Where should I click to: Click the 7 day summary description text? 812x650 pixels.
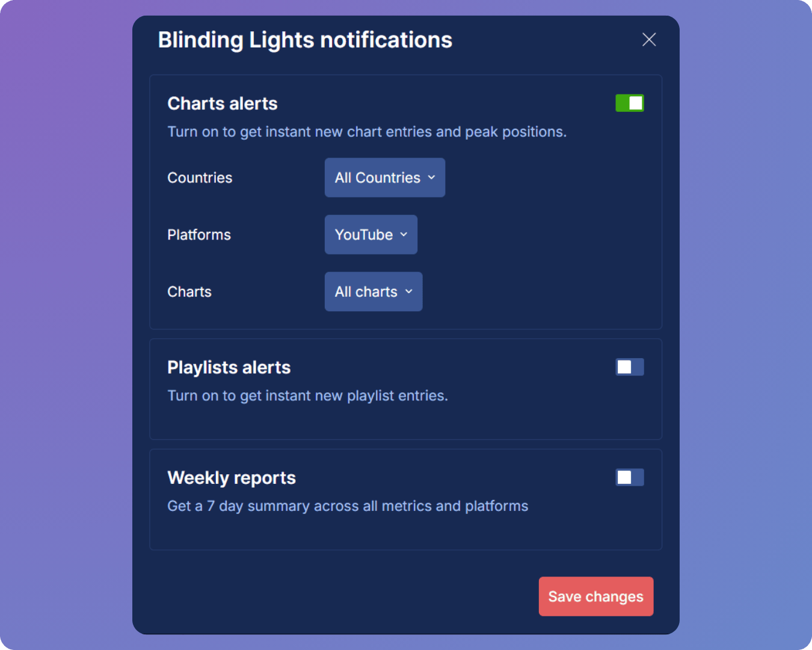[348, 506]
